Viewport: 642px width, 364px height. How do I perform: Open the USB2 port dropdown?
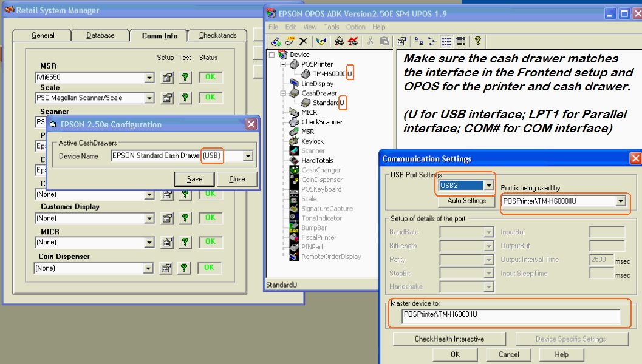[x=490, y=185]
